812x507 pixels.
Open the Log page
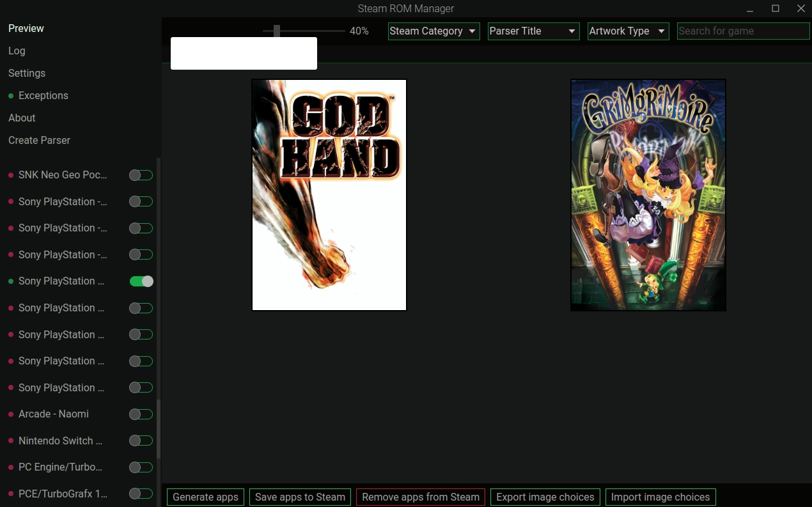click(x=17, y=51)
